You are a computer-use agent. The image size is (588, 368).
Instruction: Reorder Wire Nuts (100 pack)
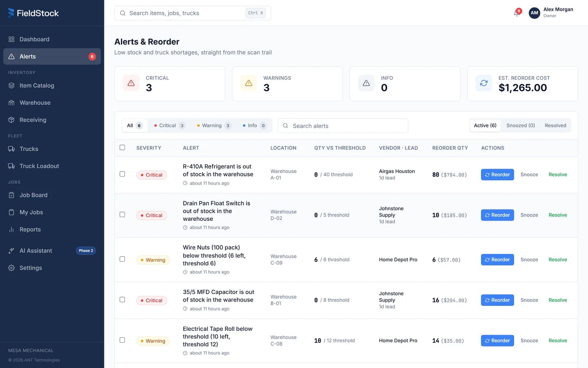pyautogui.click(x=497, y=259)
